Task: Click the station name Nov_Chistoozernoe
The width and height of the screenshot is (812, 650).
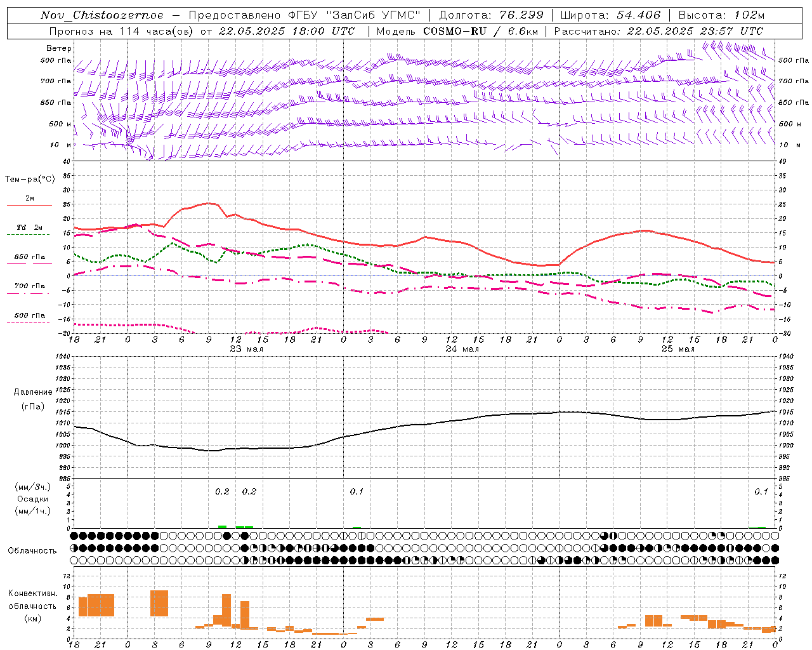Action: [102, 15]
